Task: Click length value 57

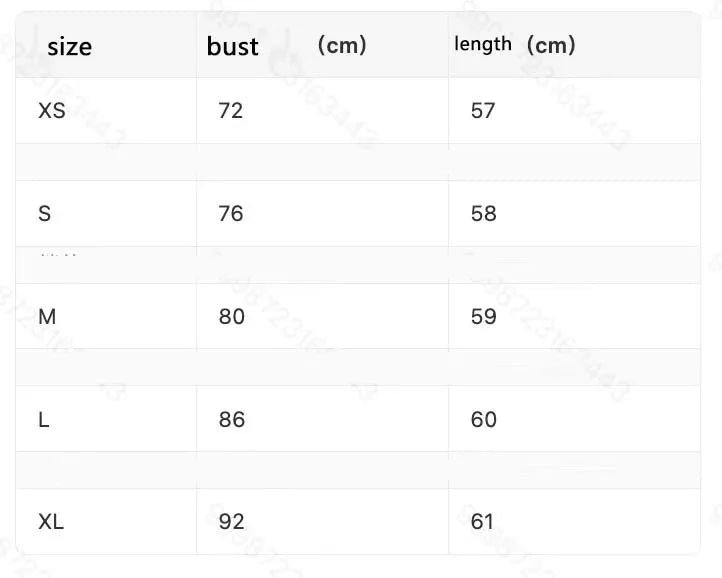Action: click(x=483, y=111)
